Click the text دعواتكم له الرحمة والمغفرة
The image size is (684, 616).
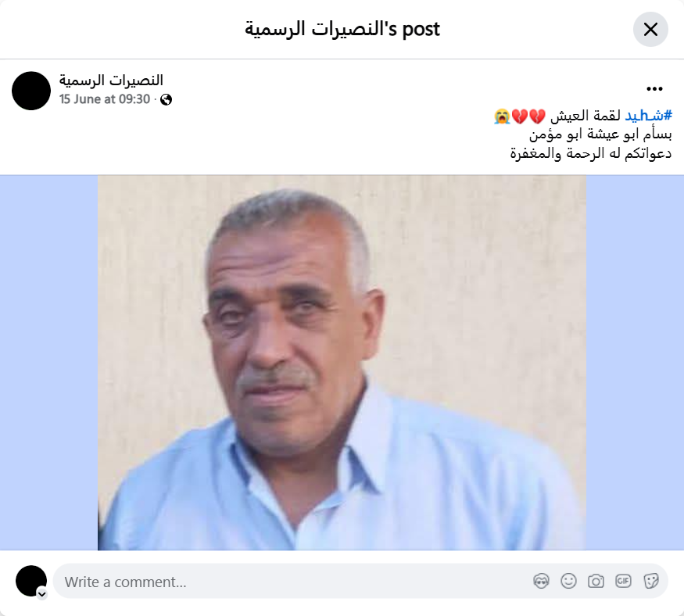tap(591, 153)
